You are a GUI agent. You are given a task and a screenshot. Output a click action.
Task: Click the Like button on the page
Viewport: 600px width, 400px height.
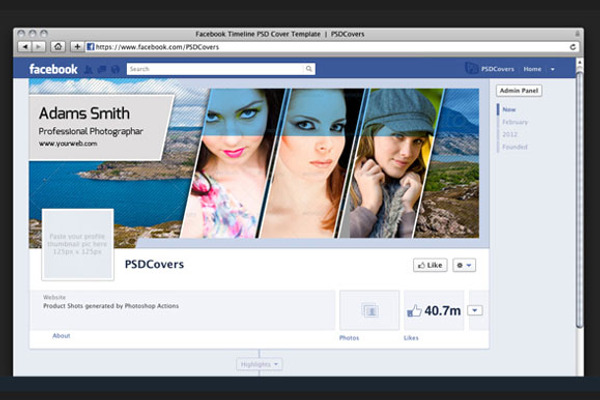tap(430, 265)
